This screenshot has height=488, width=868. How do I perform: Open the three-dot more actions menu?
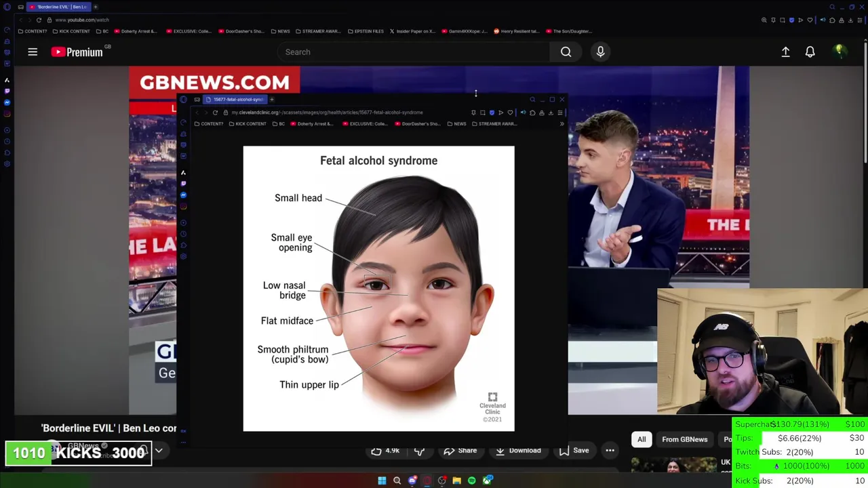pyautogui.click(x=610, y=451)
